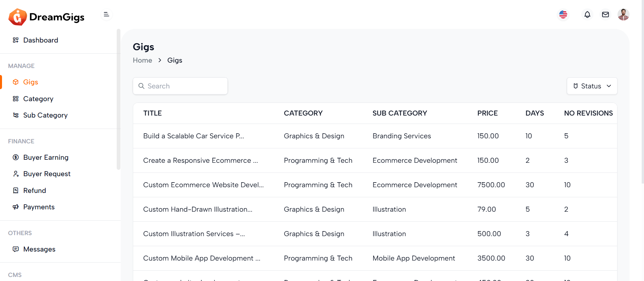Image resolution: width=644 pixels, height=281 pixels.
Task: Sort the table by PRICE column header
Action: [487, 113]
